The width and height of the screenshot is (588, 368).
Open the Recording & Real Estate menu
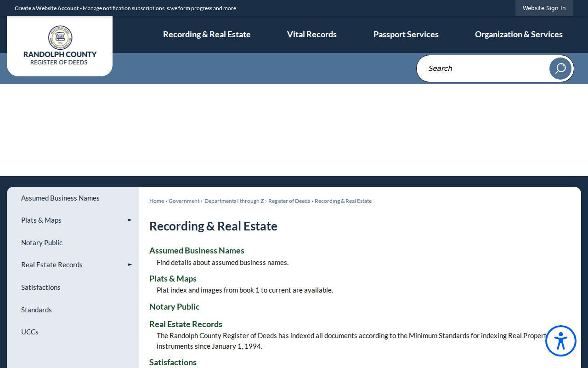click(x=207, y=34)
